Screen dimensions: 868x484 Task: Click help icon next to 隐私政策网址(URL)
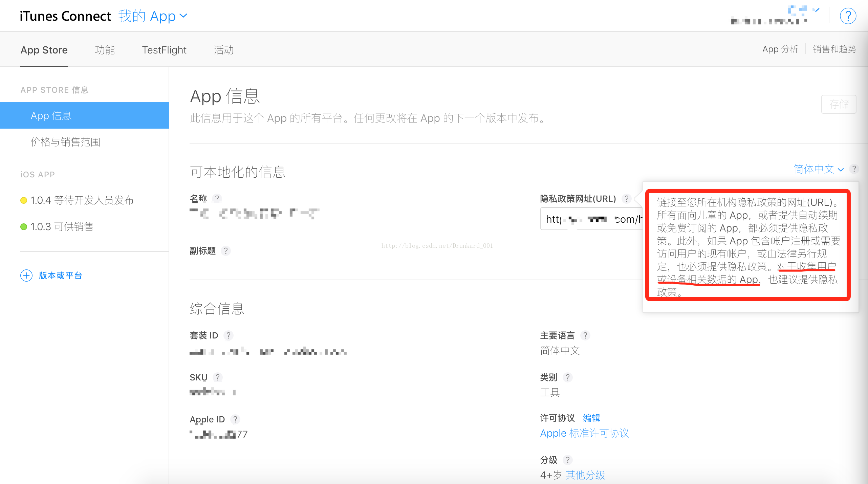point(627,199)
